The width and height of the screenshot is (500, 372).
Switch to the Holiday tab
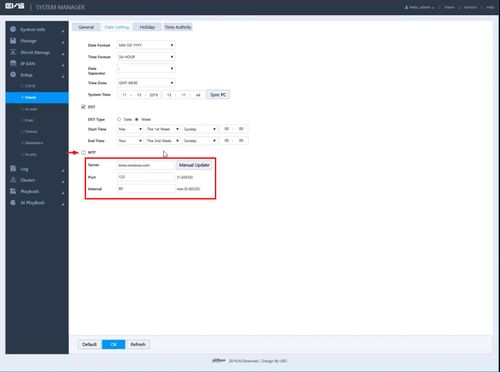point(147,27)
